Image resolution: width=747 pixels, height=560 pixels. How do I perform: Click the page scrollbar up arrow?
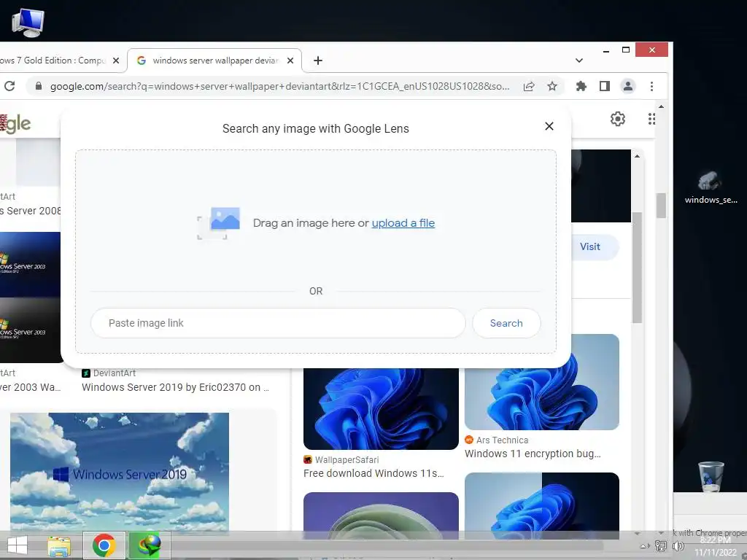[661, 106]
